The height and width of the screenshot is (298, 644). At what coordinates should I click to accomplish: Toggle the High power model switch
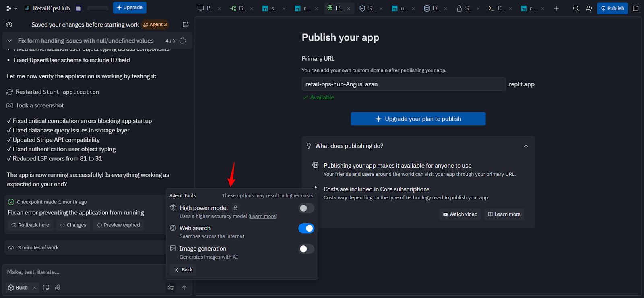(306, 208)
